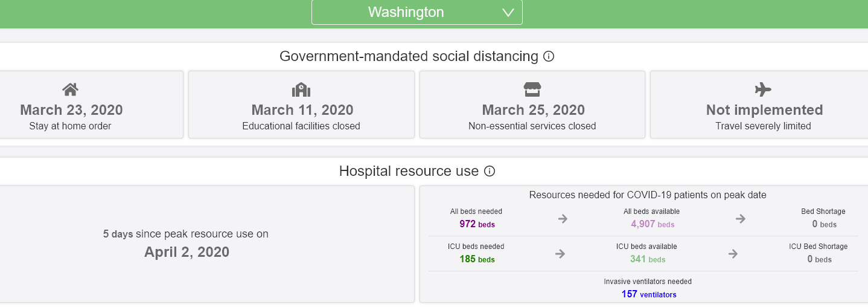868x307 pixels.
Task: Click the April 2, 2020 peak date
Action: [187, 252]
